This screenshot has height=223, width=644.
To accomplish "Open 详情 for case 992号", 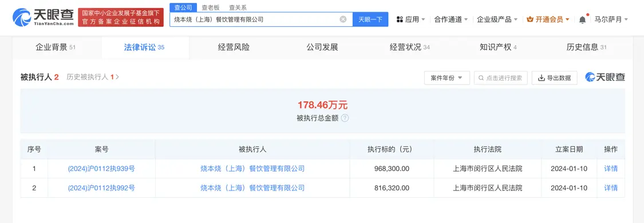I will [x=611, y=188].
